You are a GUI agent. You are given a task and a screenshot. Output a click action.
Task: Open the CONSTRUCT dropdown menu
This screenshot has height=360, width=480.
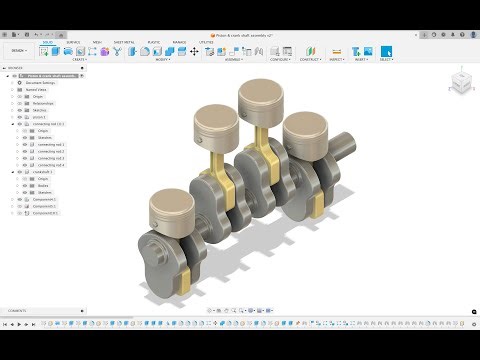[x=310, y=59]
